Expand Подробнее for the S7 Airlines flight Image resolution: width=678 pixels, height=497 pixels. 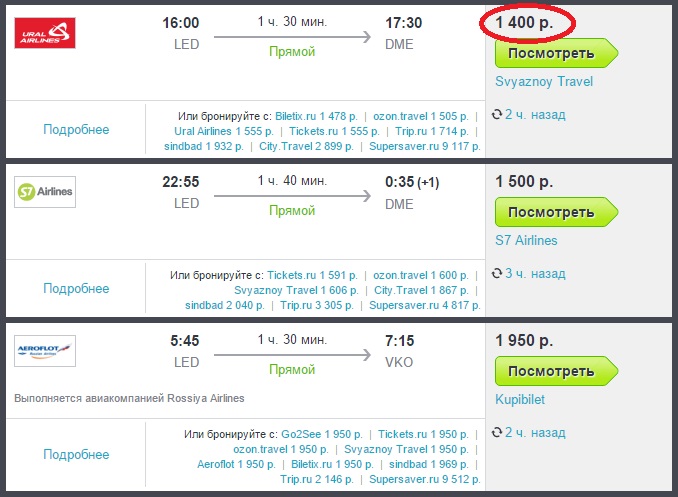click(76, 289)
